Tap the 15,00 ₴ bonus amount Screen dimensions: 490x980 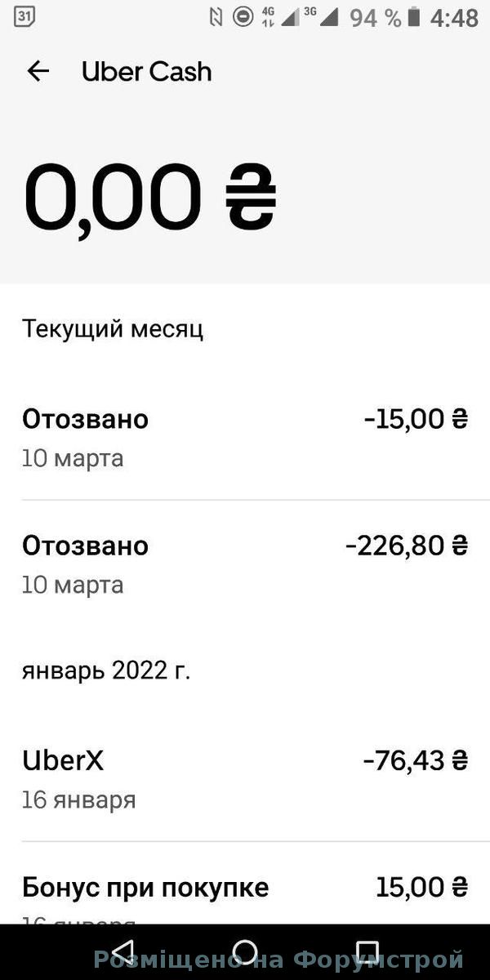[421, 887]
